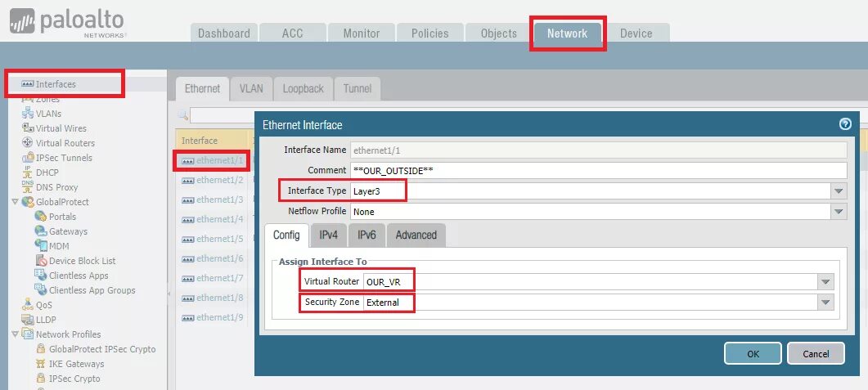Screen dimensions: 868x390
Task: Click the search magnifier icon above the interface list
Action: click(x=183, y=115)
